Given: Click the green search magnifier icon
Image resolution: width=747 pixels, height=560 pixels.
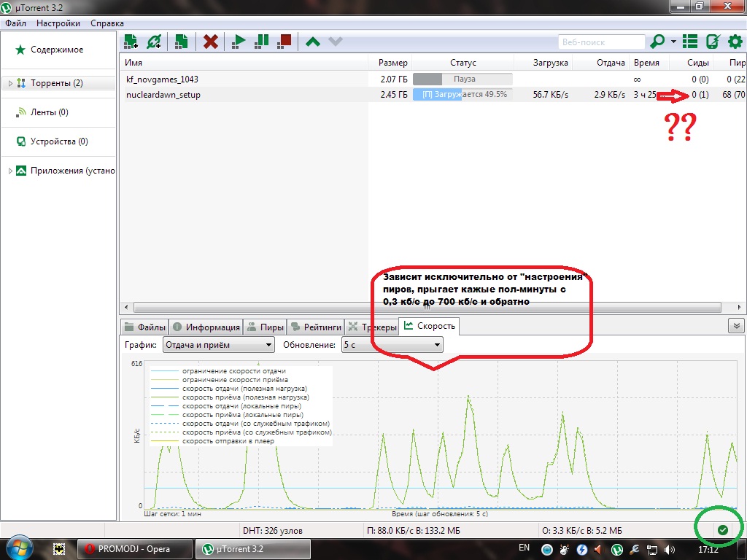Looking at the screenshot, I should point(657,42).
